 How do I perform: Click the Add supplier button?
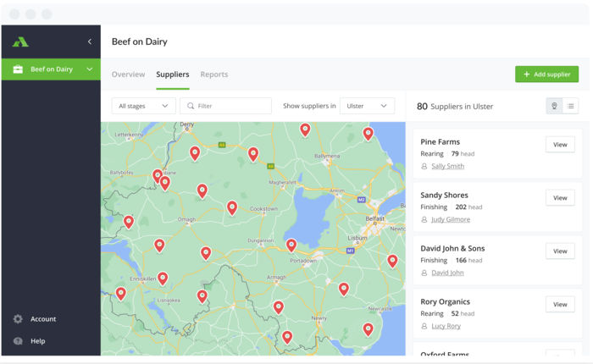pyautogui.click(x=546, y=74)
